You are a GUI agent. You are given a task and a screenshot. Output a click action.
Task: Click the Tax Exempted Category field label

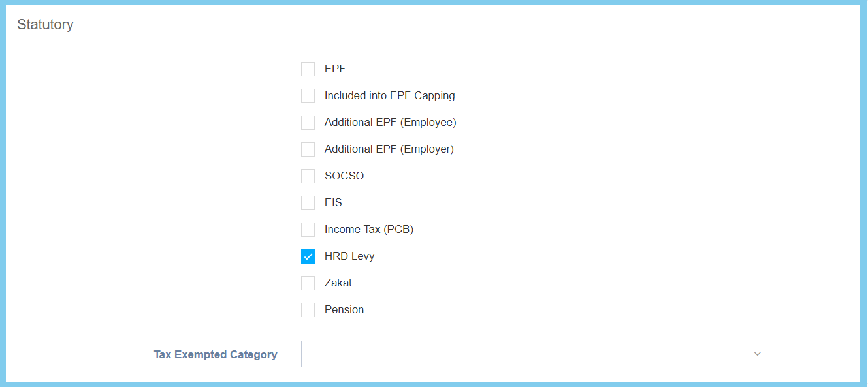coord(216,355)
